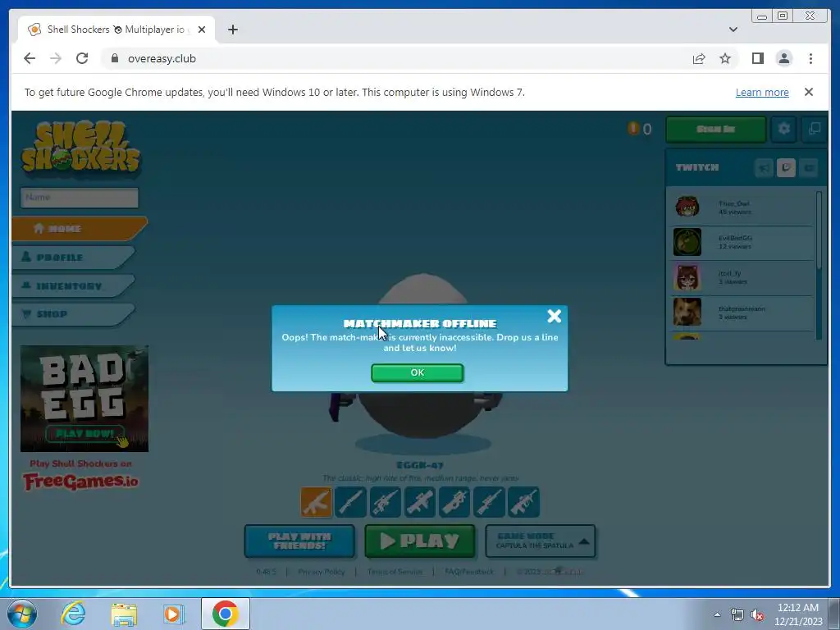Open Play With Friends
The height and width of the screenshot is (630, 840).
[x=299, y=541]
